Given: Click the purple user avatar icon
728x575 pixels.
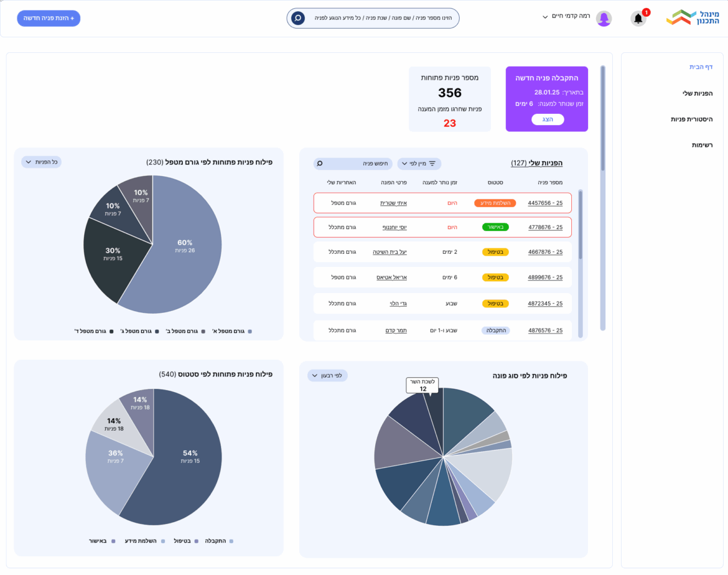Looking at the screenshot, I should click(604, 19).
